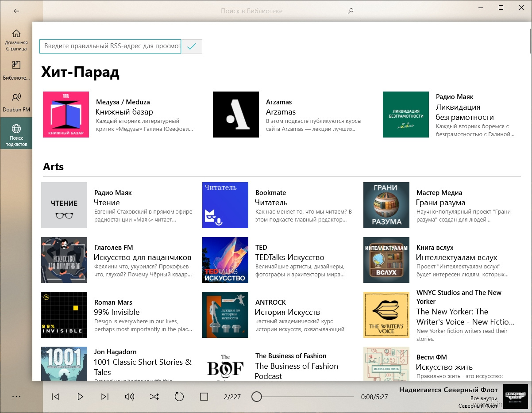The height and width of the screenshot is (413, 532).
Task: Go back with the arrow button
Action: 16,11
